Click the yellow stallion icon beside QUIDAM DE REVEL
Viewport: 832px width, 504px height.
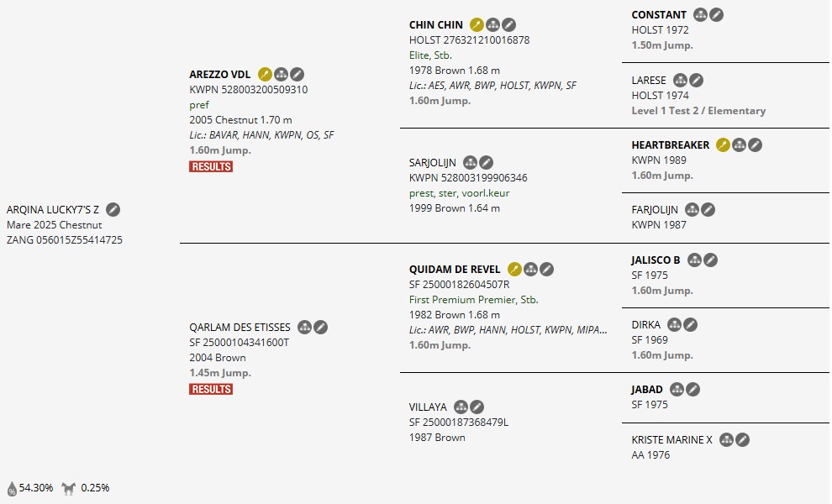point(514,270)
